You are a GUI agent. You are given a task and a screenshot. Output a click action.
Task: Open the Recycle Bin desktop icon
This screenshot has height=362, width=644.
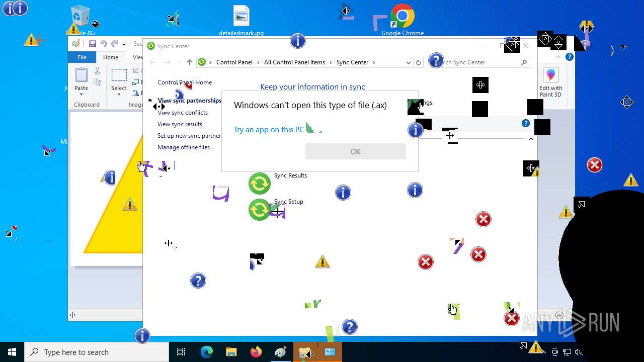click(x=80, y=20)
